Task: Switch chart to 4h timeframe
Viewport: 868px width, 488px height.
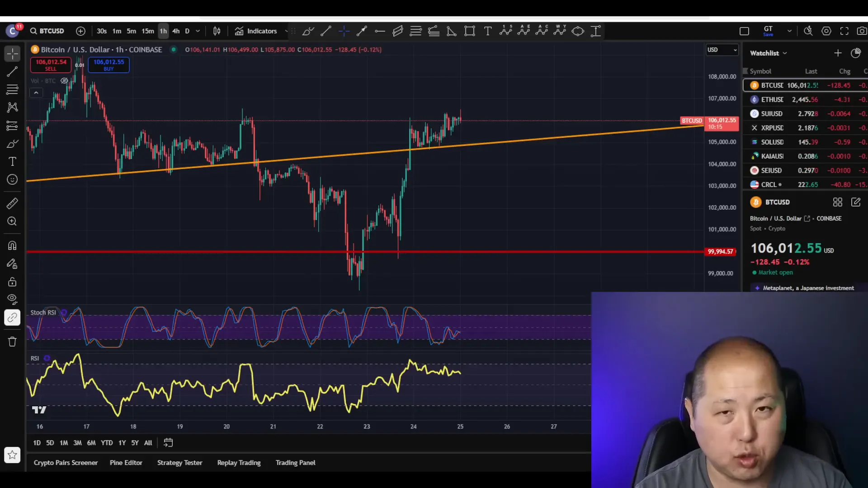Action: 176,31
